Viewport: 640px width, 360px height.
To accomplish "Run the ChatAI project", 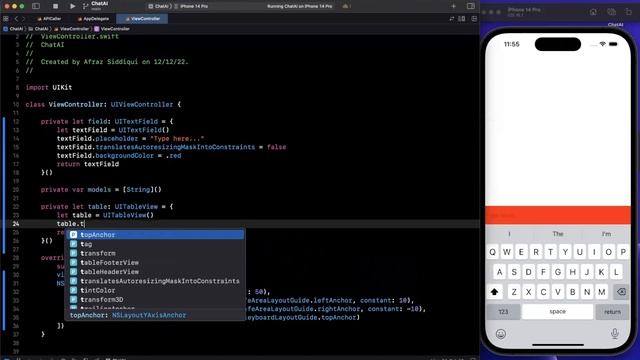I will pos(72,6).
